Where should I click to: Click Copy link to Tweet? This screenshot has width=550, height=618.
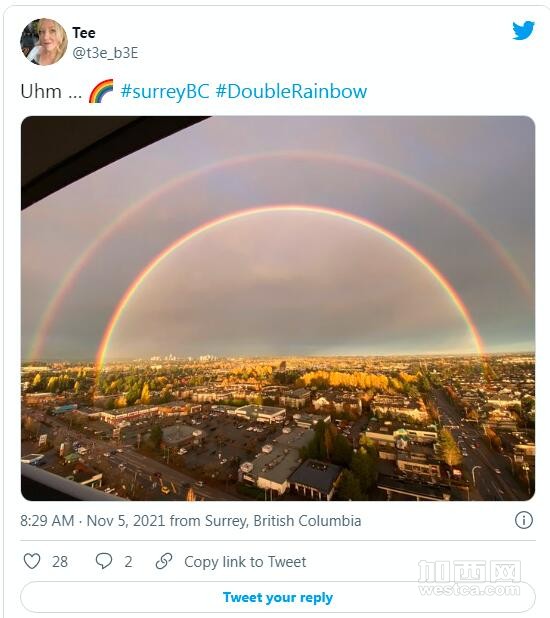245,562
